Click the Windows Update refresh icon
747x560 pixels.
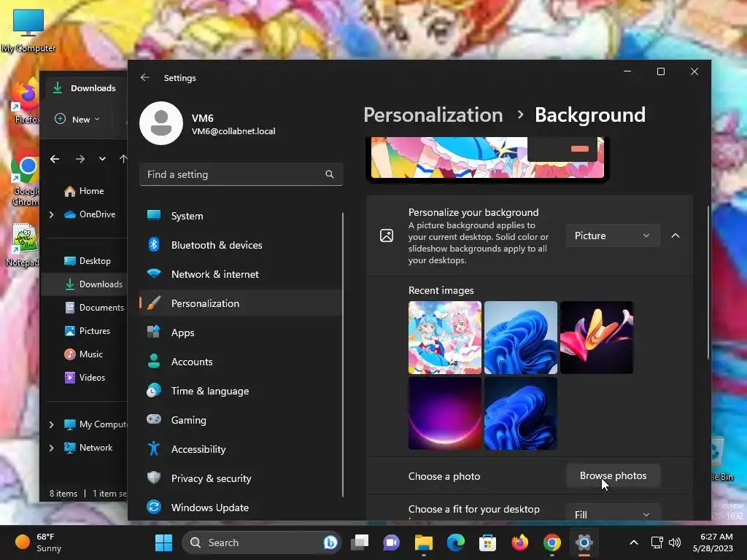(154, 507)
